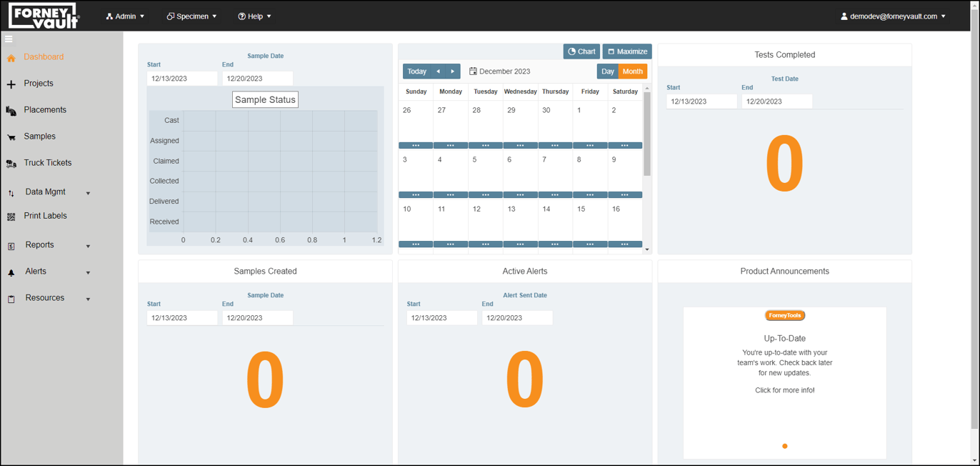Switch calendar to Month view
980x466 pixels.
(x=632, y=71)
